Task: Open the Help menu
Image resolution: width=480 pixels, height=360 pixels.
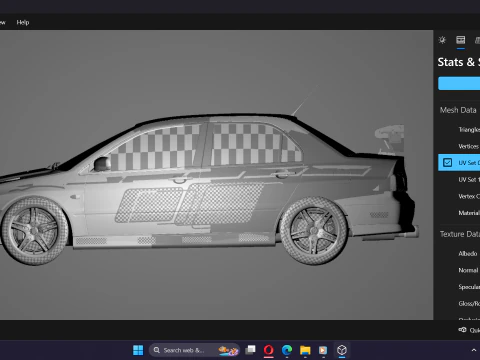Action: (23, 22)
